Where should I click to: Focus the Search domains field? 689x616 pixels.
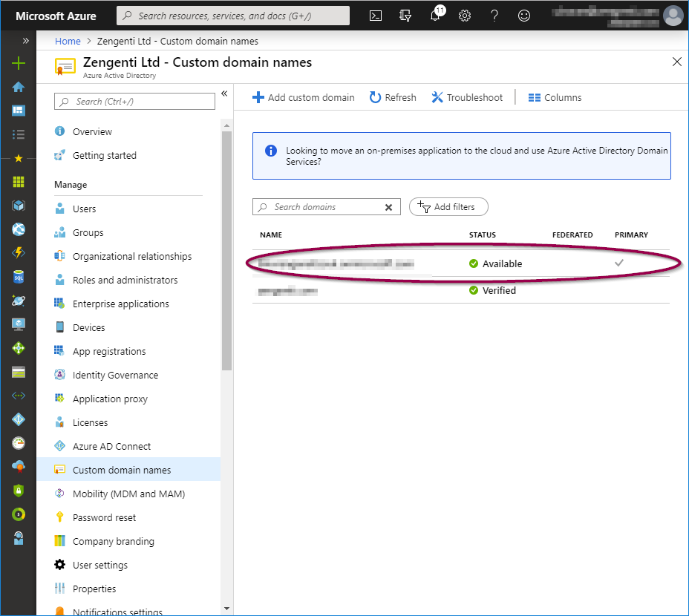click(x=327, y=207)
